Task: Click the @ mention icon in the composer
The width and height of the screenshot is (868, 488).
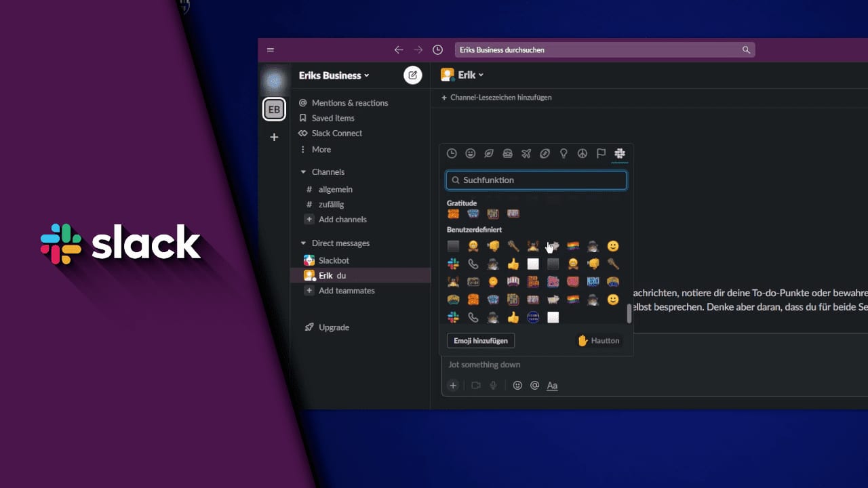Action: coord(534,386)
